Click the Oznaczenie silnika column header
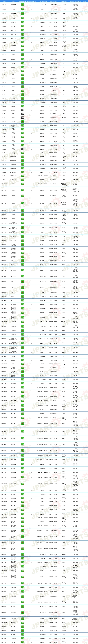This screenshot has width=88, height=644. pos(75,1)
